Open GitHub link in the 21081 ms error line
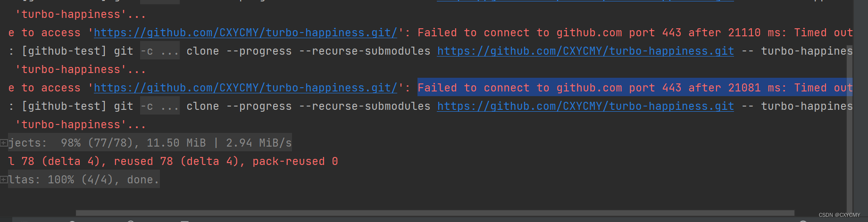 click(246, 88)
